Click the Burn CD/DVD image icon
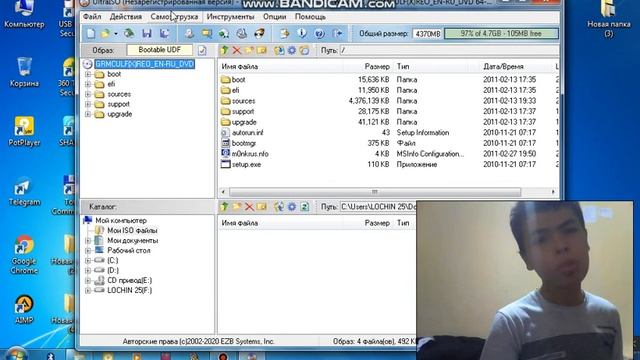640x360 pixels. [x=260, y=33]
